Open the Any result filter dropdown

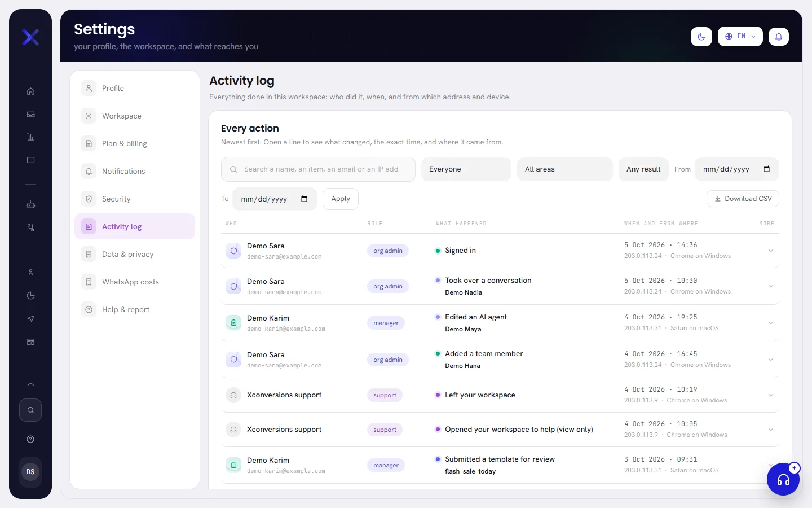pyautogui.click(x=643, y=169)
